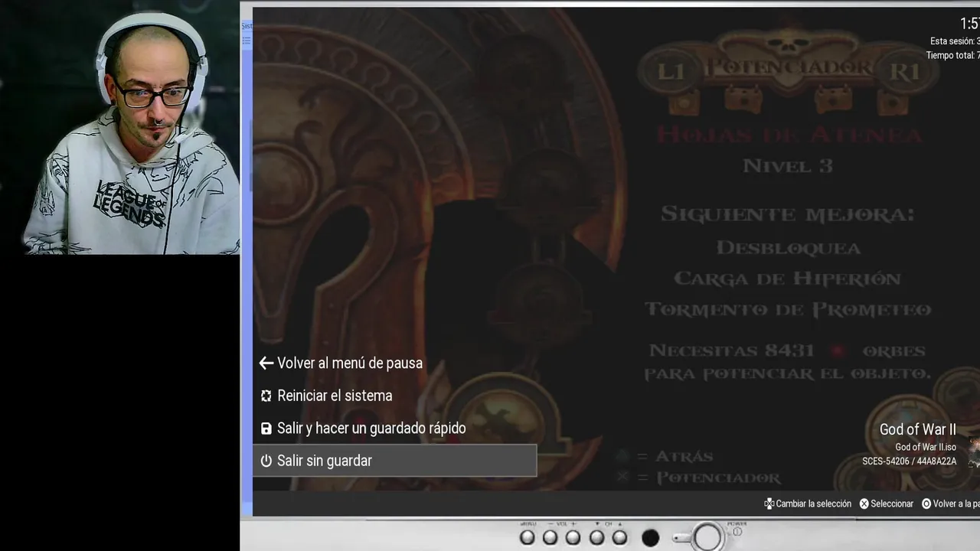
Task: Click the Nivel 3 level text
Action: point(788,165)
